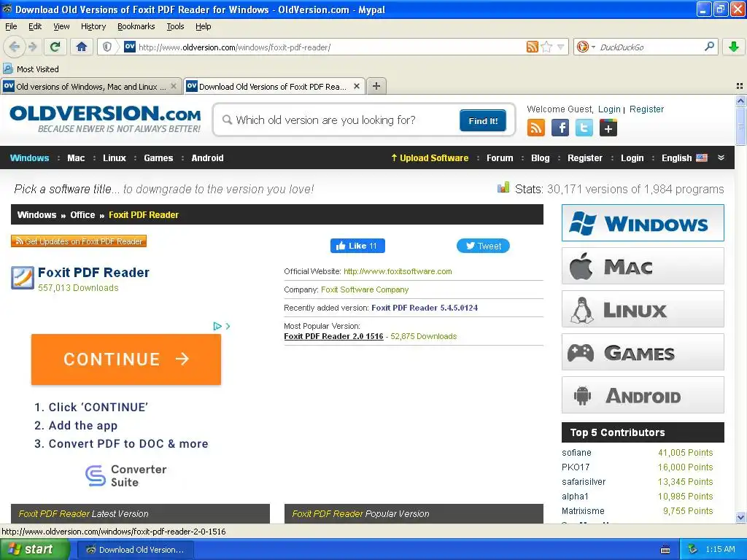
Task: Open Foxit PDF Reader 2.0 1516 link
Action: click(333, 336)
